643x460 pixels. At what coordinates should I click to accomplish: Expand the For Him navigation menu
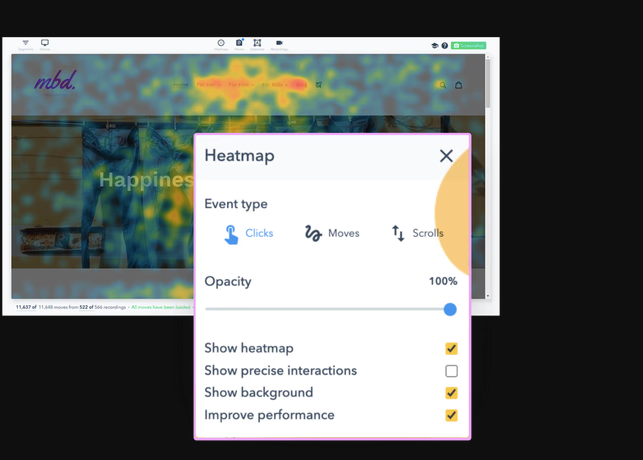[x=241, y=85]
